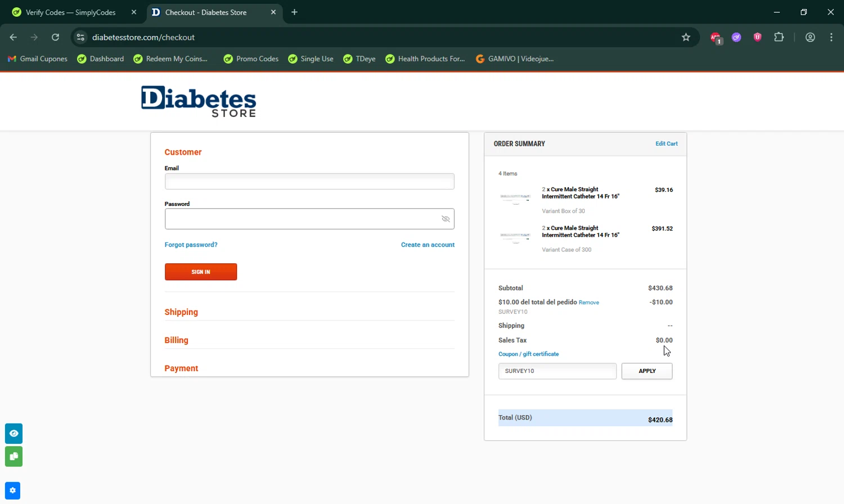
Task: Open Chrome three-dot menu
Action: [x=831, y=37]
